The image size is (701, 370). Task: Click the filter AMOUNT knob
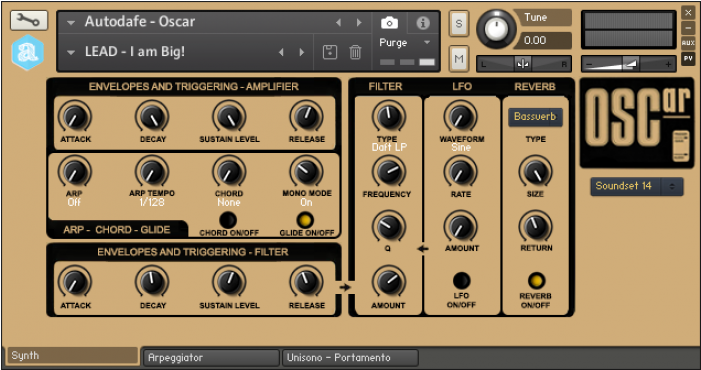(389, 282)
